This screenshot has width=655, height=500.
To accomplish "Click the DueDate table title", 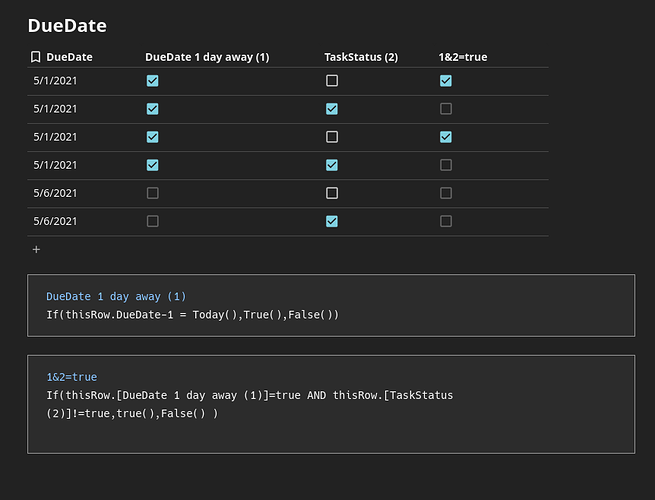I will pos(67,26).
